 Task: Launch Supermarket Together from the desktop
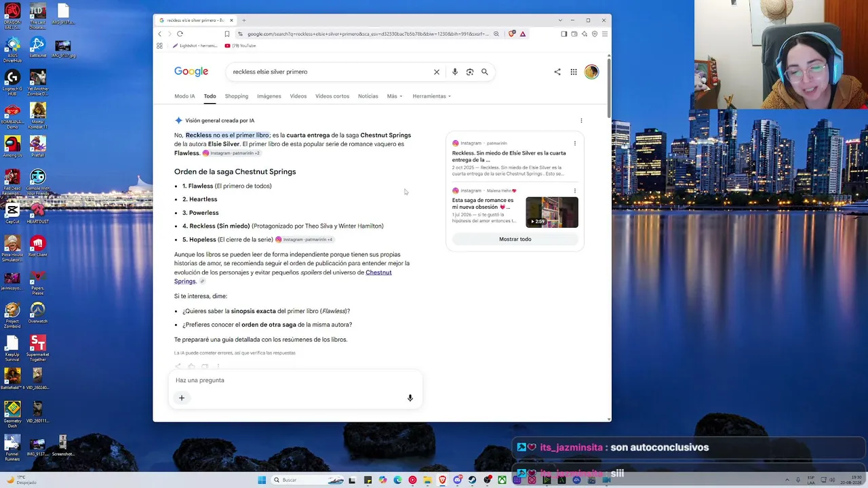38,347
